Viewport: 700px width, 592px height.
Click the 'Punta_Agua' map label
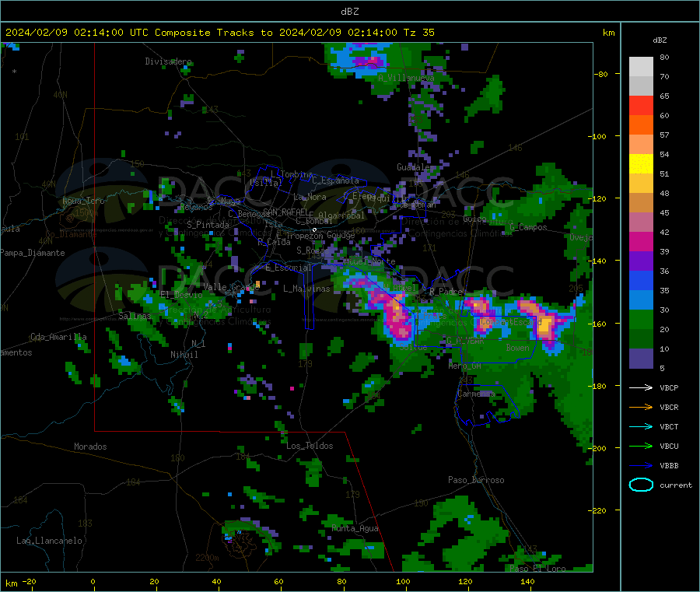355,528
